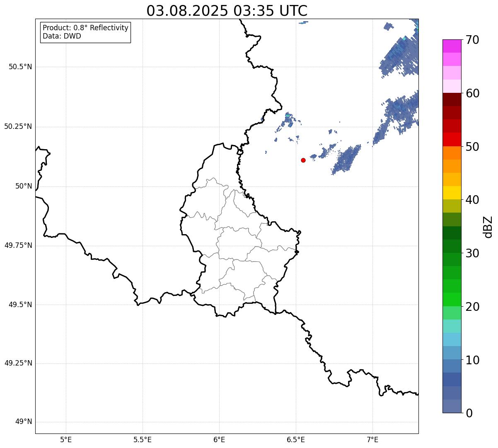Click the 49.25°N latitude label
The image size is (498, 448).
pos(18,363)
